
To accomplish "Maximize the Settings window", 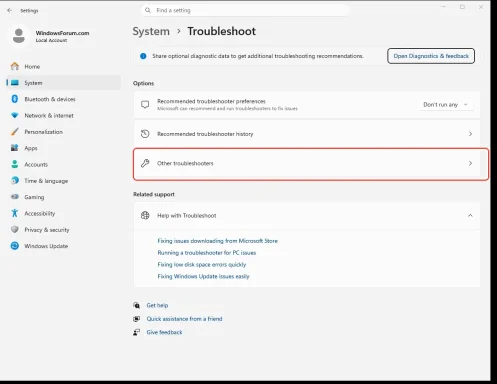I will 462,7.
